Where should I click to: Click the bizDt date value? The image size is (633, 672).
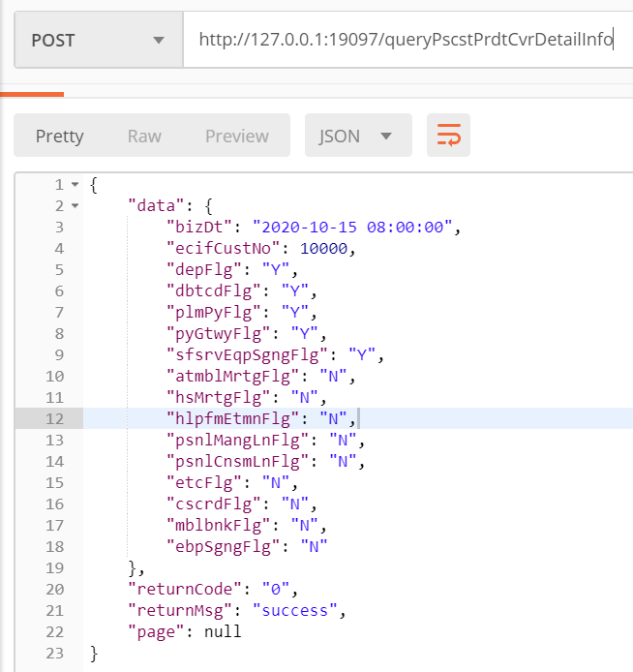pyautogui.click(x=353, y=227)
